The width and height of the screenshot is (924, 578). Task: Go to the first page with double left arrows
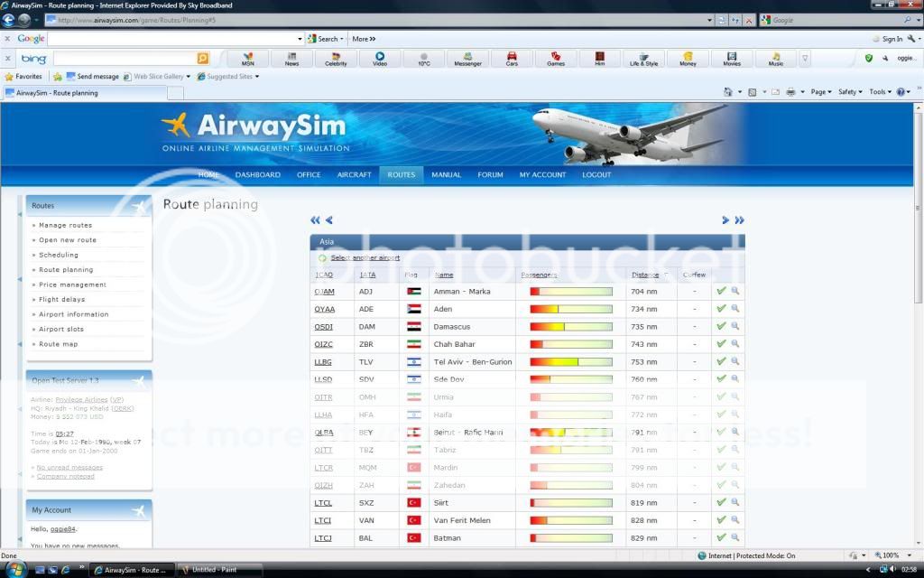click(x=315, y=219)
